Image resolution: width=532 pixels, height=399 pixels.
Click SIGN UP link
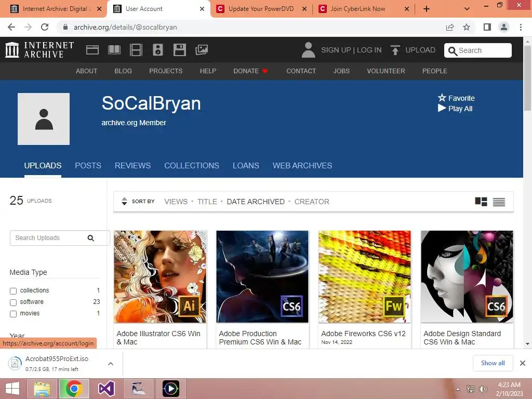pyautogui.click(x=336, y=50)
